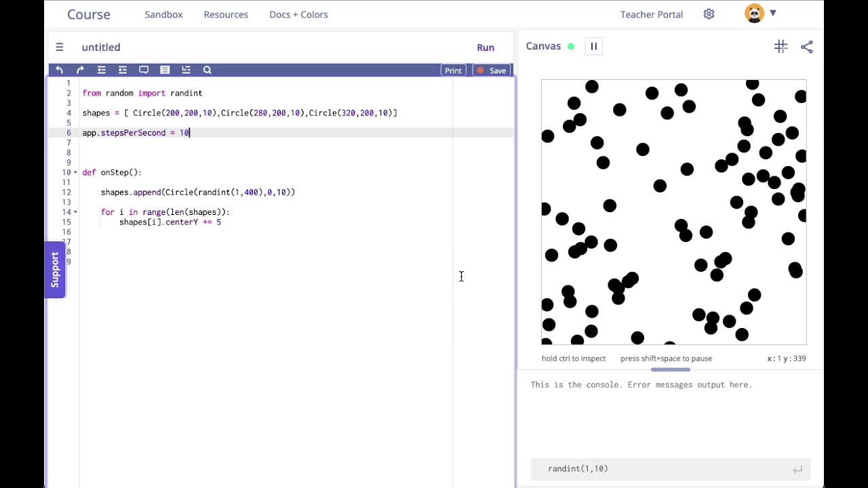This screenshot has width=868, height=488.
Task: Click the console input field
Action: (x=670, y=469)
